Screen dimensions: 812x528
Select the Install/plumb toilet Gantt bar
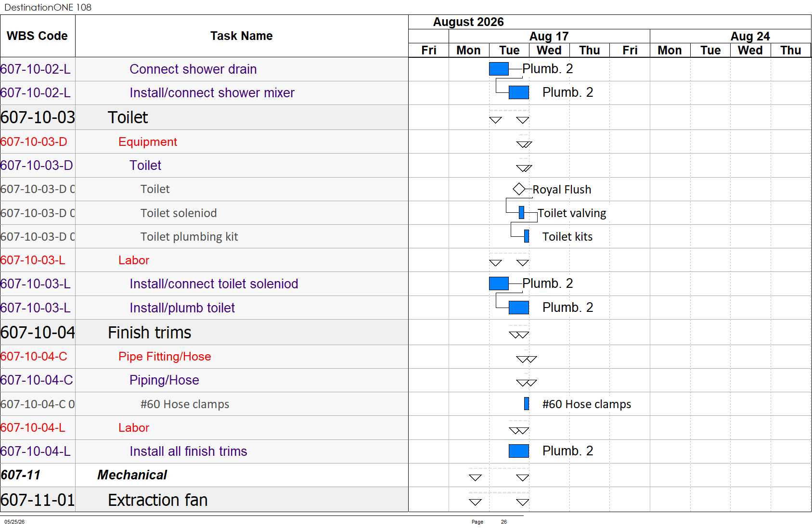point(519,307)
